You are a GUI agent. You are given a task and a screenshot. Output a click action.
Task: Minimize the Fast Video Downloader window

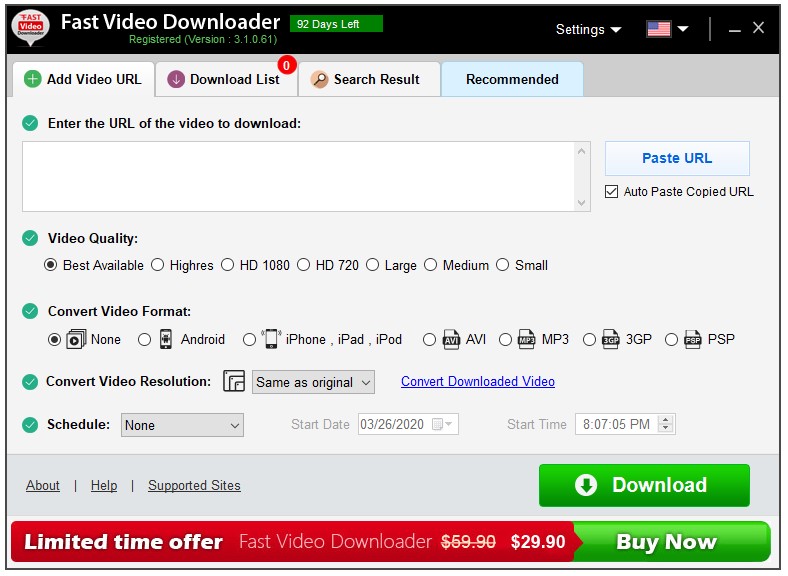[735, 29]
